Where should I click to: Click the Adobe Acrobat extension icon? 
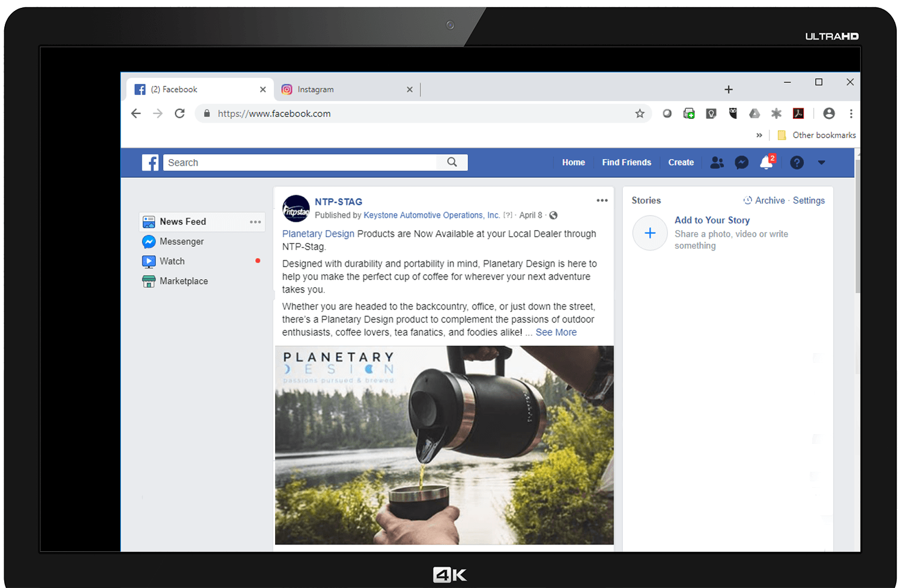coord(798,113)
